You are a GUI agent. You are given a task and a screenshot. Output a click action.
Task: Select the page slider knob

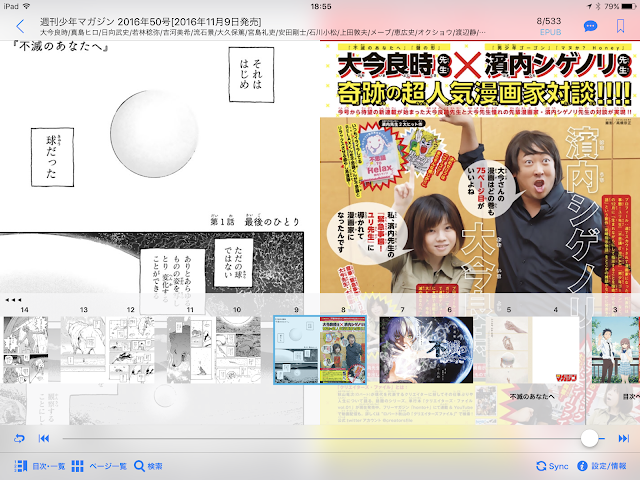(x=589, y=438)
